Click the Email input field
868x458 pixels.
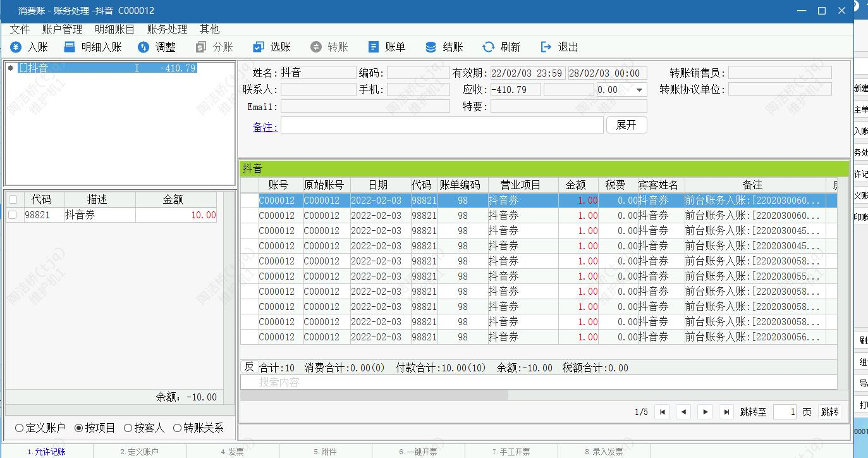[x=365, y=106]
